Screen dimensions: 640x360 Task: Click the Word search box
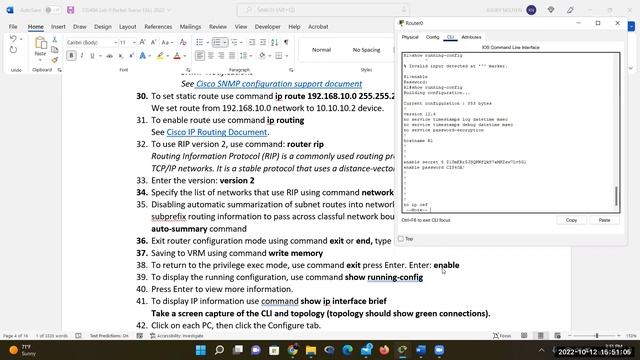point(323,10)
